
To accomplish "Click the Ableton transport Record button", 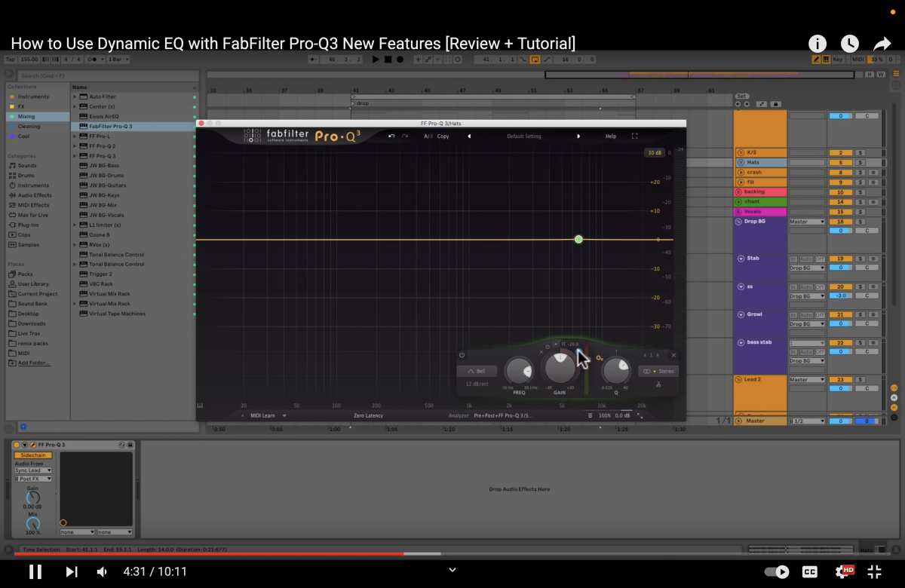I will tap(400, 60).
